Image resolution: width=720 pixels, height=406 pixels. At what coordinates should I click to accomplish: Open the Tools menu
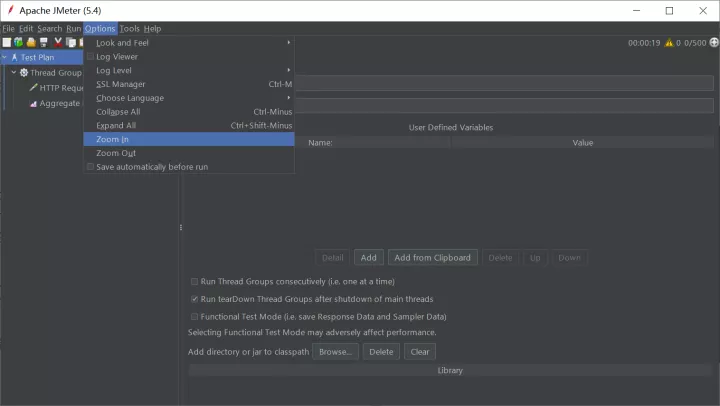click(129, 28)
